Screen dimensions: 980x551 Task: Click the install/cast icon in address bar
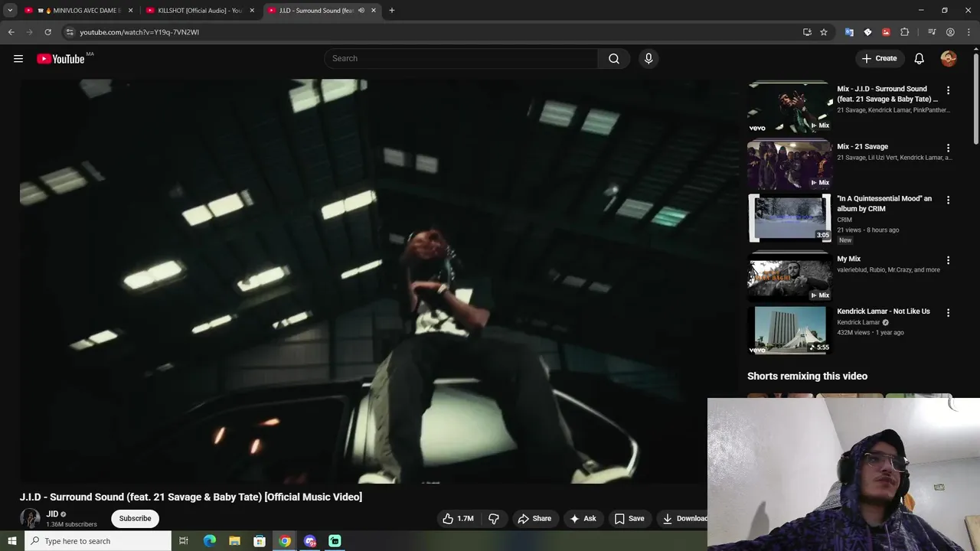click(807, 32)
